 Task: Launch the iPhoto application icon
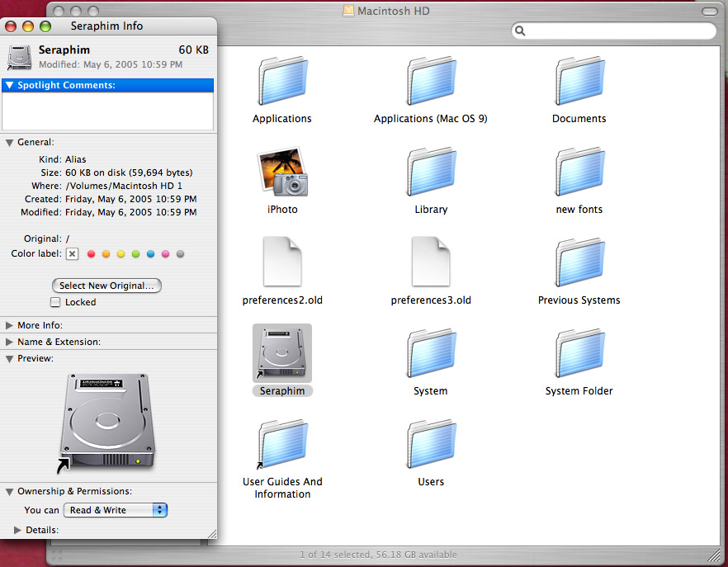pyautogui.click(x=283, y=172)
